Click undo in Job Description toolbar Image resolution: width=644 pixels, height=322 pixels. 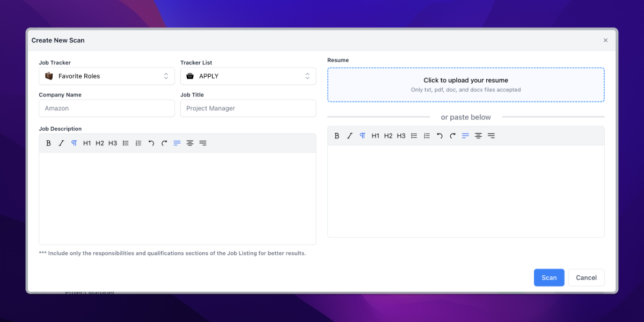pyautogui.click(x=151, y=143)
